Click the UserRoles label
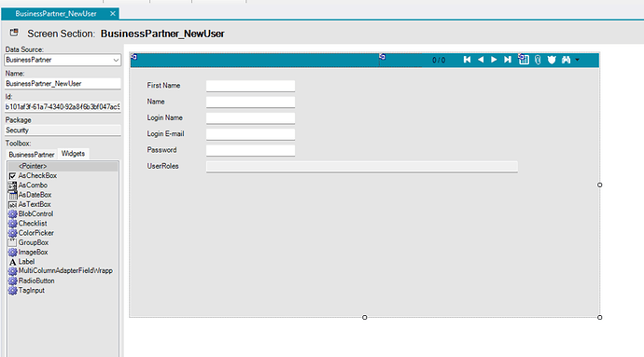Viewport: 644px width, 357px height. click(x=162, y=166)
